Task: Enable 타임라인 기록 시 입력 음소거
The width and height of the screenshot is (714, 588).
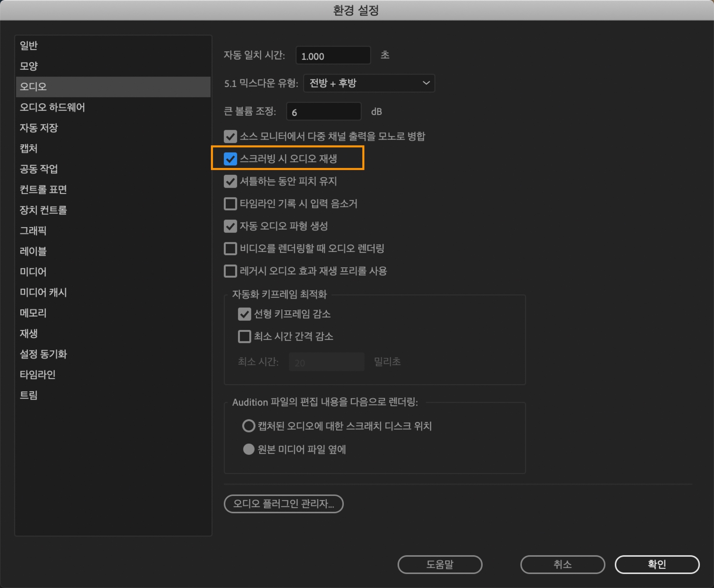Action: point(230,204)
